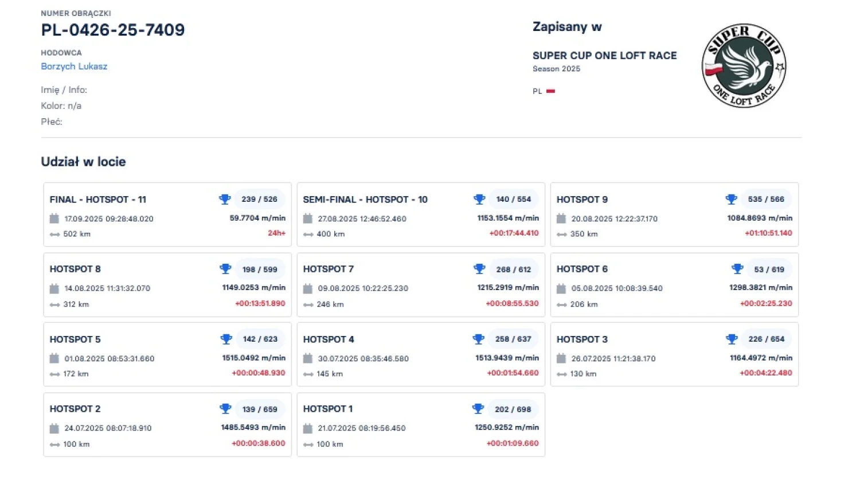Click ring number PL-0426-25-7409 heading
Screen dimensions: 860x504
pos(113,30)
